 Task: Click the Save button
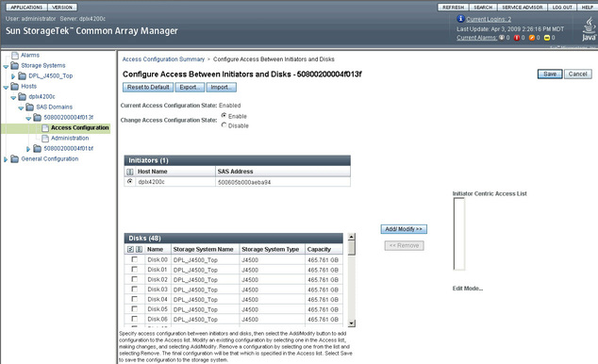click(x=550, y=74)
